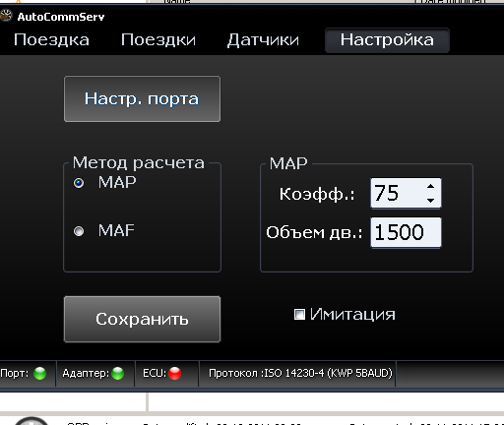
Task: Open Настр. порта port settings
Action: click(142, 99)
